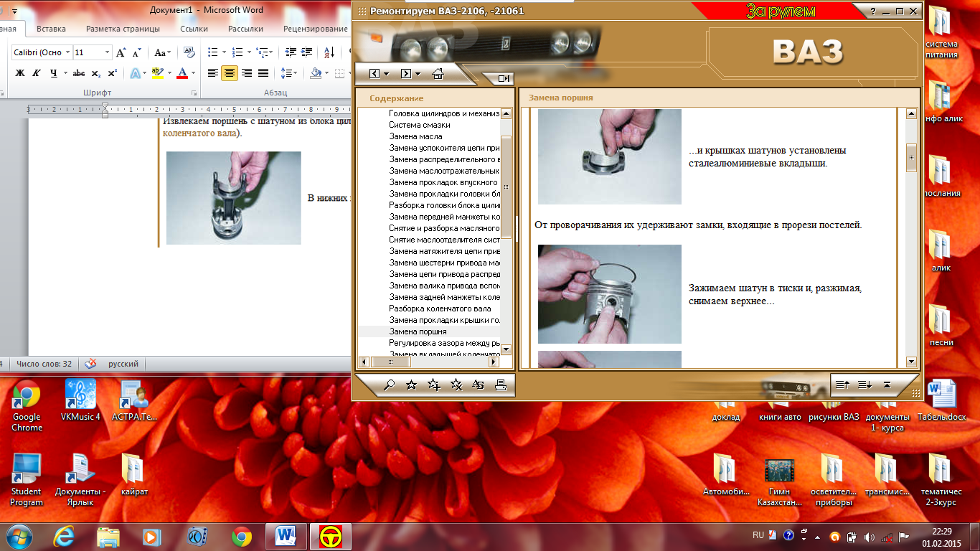
Task: Toggle italic К formatting in Word
Action: pos(36,73)
